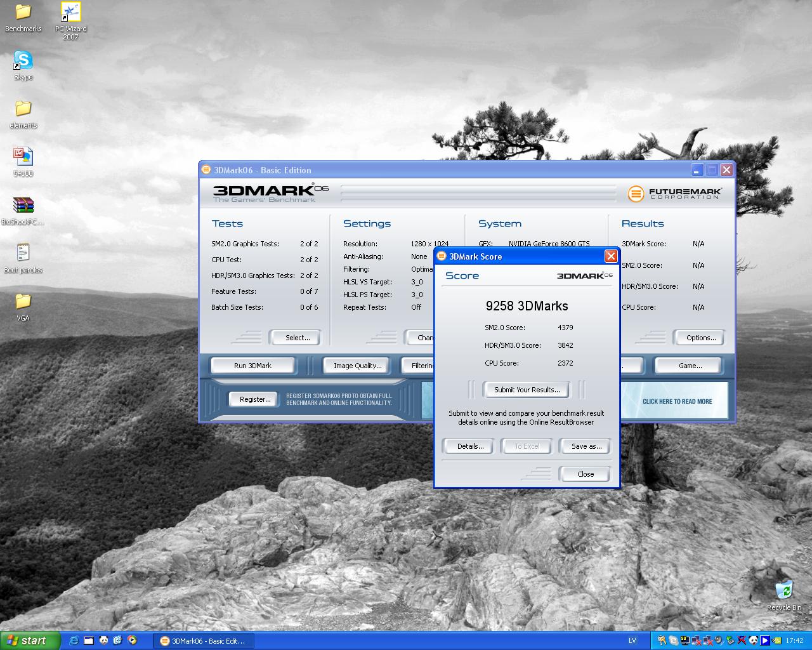Click the Futuremark Corporation logo
This screenshot has width=812, height=650.
click(674, 194)
